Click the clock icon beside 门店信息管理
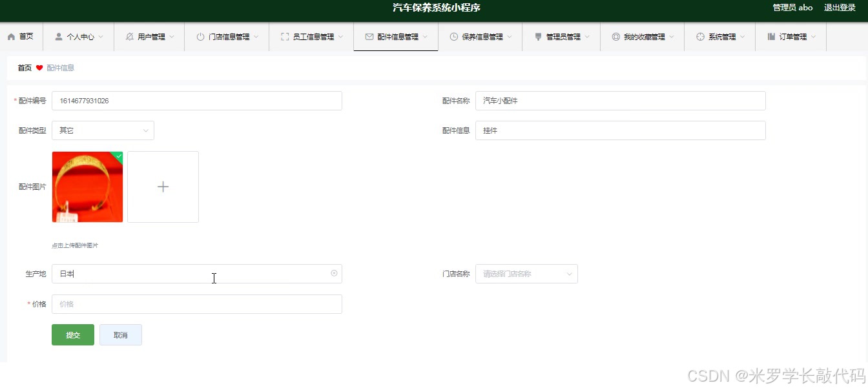This screenshot has height=390, width=868. (x=200, y=37)
